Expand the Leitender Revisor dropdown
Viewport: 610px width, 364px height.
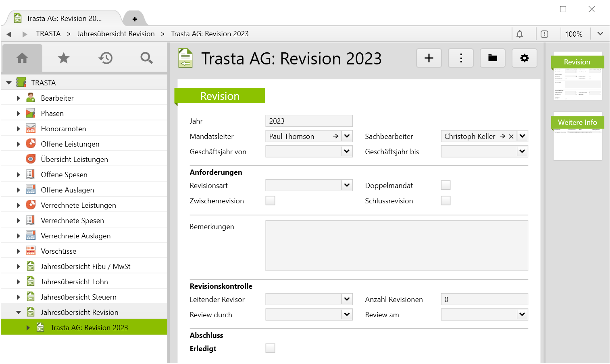pyautogui.click(x=347, y=299)
